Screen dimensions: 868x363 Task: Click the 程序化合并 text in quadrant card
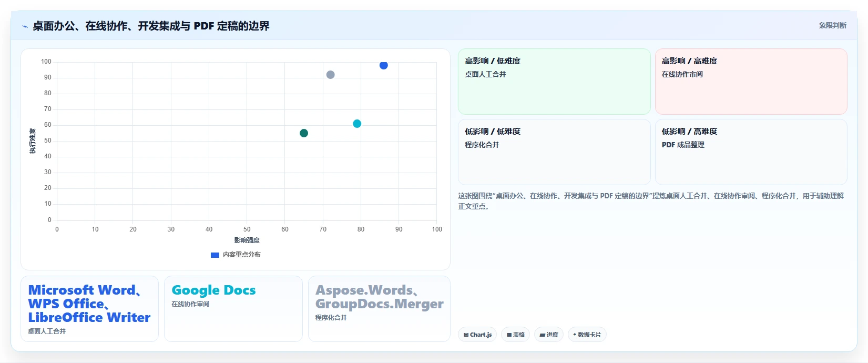482,145
